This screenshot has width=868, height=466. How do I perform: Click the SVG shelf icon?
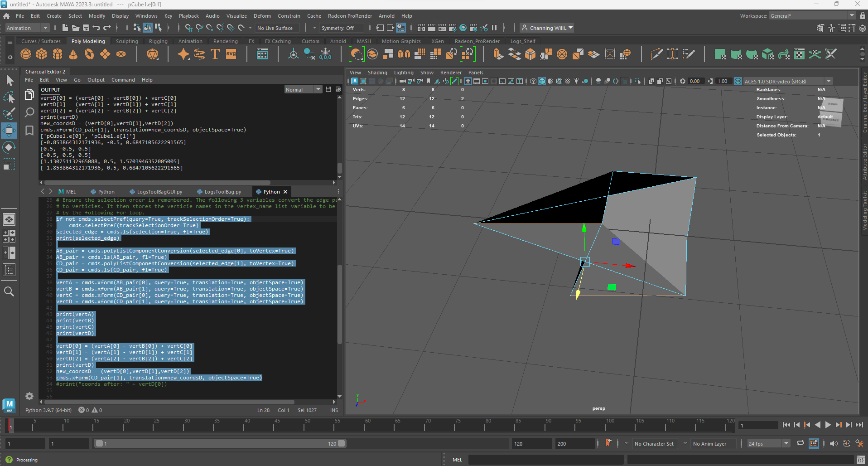(x=231, y=54)
